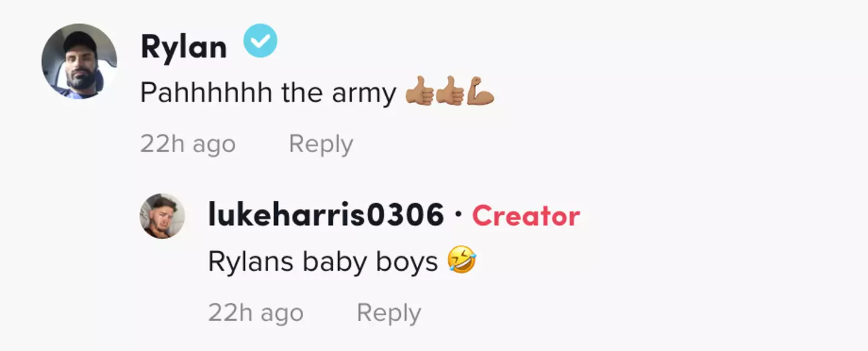Screen dimensions: 868x351
Task: Click the first thumbs-up emoji in Rylan's comment
Action: tap(420, 93)
